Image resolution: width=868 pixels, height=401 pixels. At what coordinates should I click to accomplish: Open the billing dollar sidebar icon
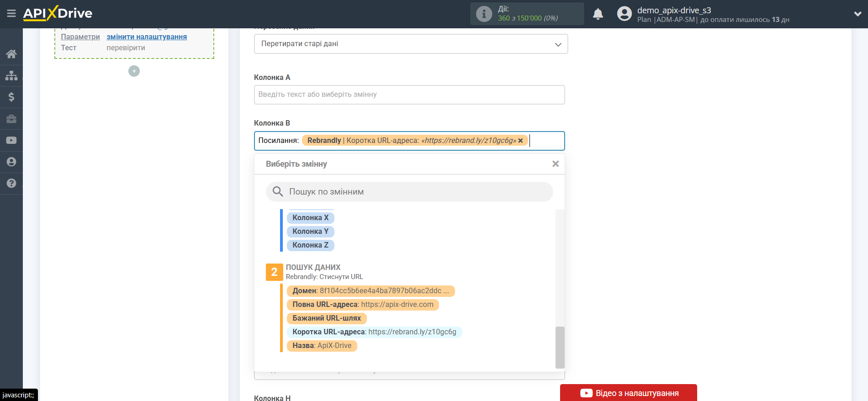coord(11,97)
